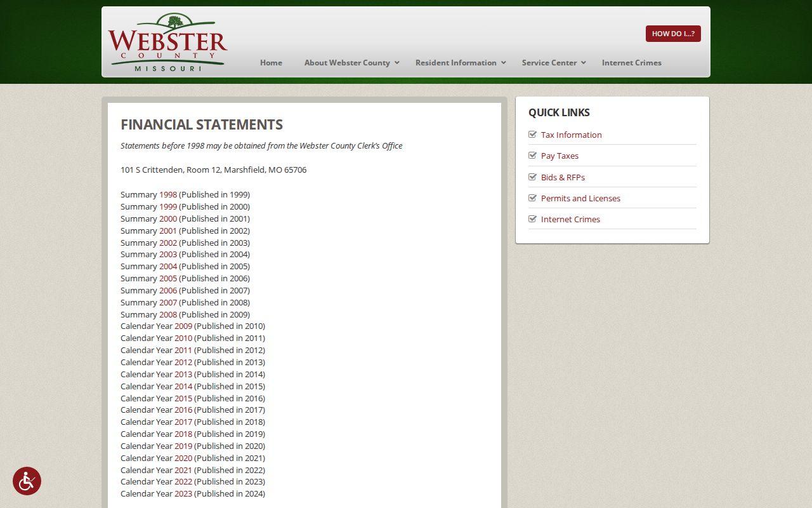Open the 2008 summary statement
This screenshot has width=812, height=508.
pyautogui.click(x=168, y=314)
